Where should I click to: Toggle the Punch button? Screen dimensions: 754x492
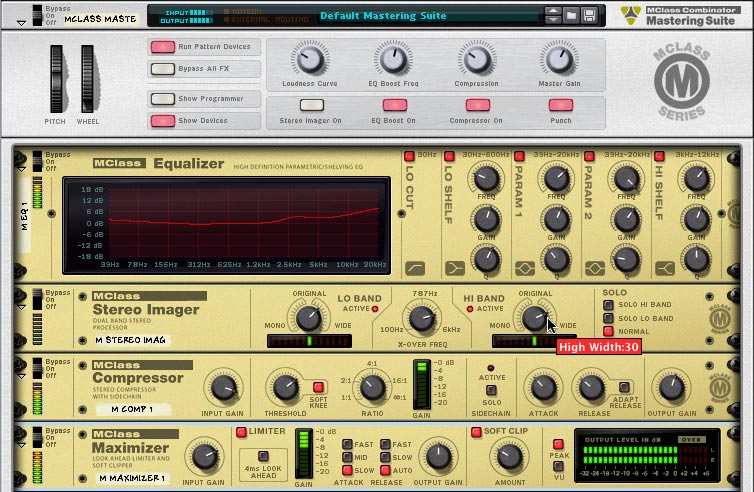[561, 105]
